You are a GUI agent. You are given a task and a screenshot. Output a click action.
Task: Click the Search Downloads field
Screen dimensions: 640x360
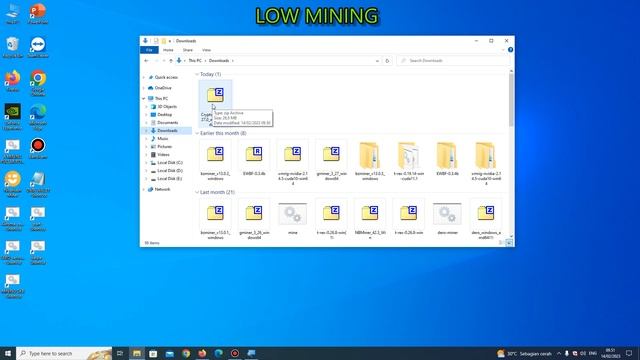point(453,61)
